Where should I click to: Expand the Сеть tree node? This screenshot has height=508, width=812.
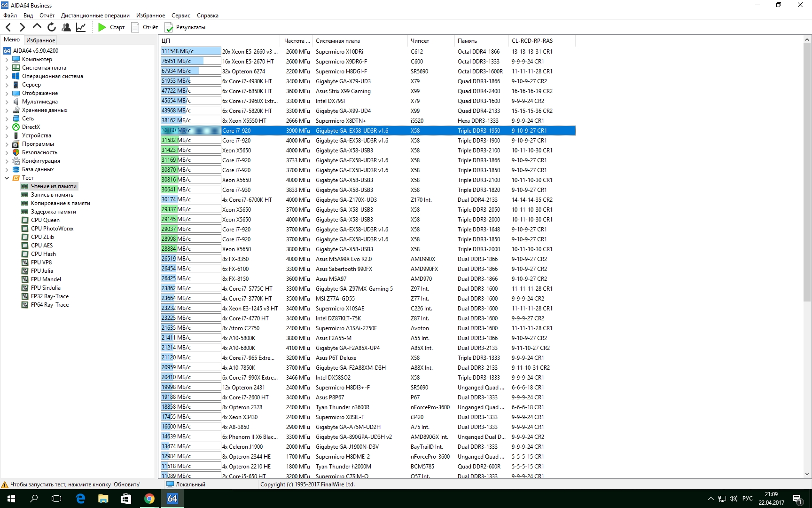pos(7,119)
